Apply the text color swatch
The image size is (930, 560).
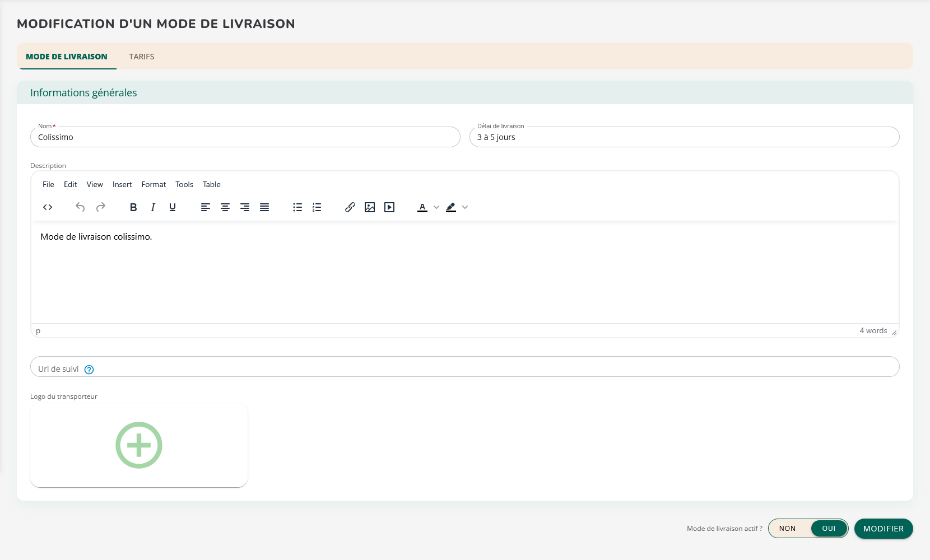(x=422, y=207)
